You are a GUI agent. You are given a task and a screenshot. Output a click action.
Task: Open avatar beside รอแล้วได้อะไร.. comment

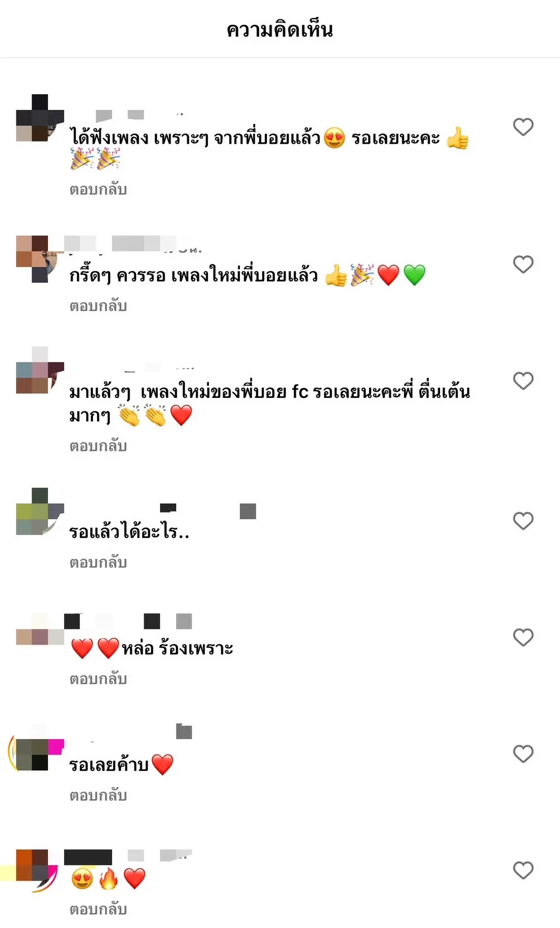coord(39,511)
